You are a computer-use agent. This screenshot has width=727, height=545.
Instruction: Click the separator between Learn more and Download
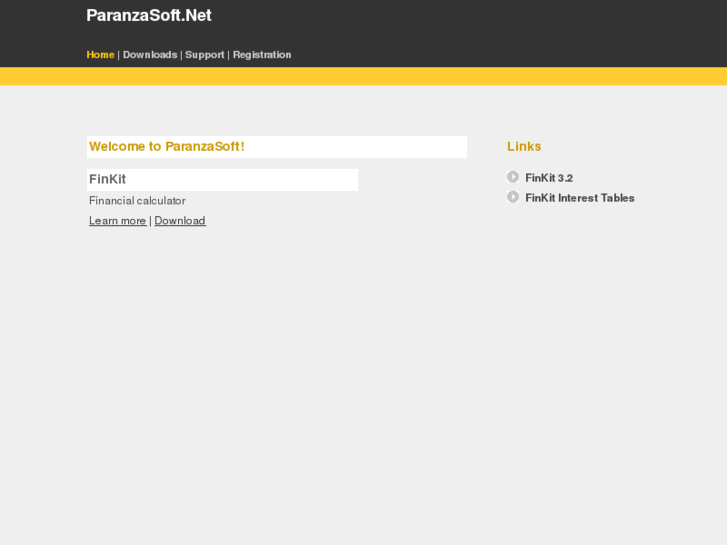150,221
